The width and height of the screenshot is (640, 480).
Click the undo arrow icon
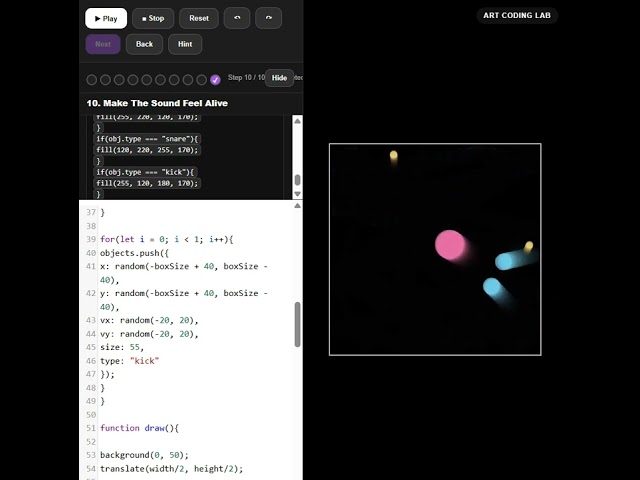[x=237, y=18]
